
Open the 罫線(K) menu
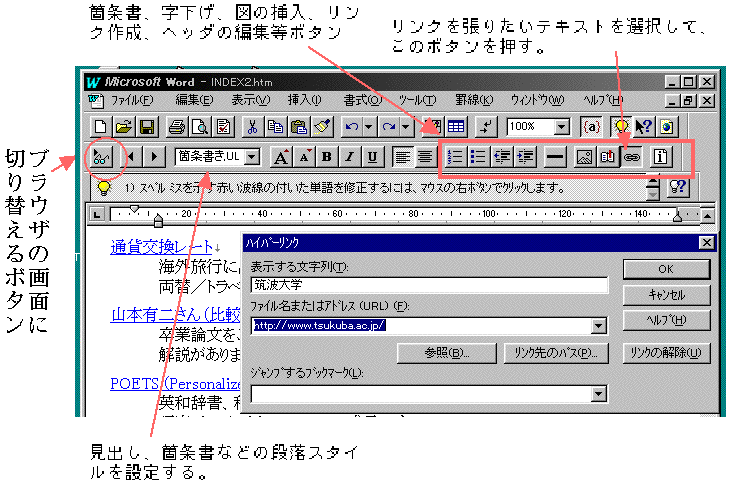click(474, 100)
